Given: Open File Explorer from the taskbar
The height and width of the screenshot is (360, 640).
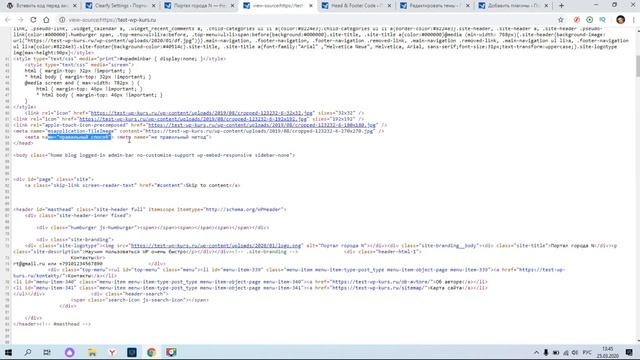Looking at the screenshot, I should pyautogui.click(x=92, y=352).
